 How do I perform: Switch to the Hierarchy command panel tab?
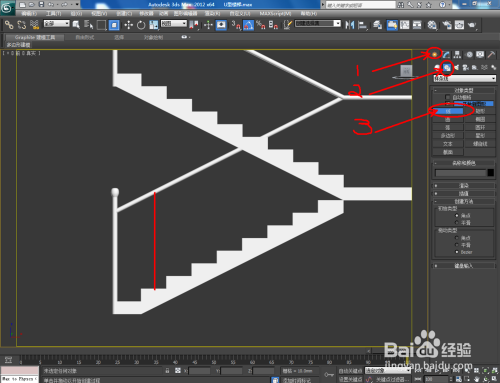point(457,54)
